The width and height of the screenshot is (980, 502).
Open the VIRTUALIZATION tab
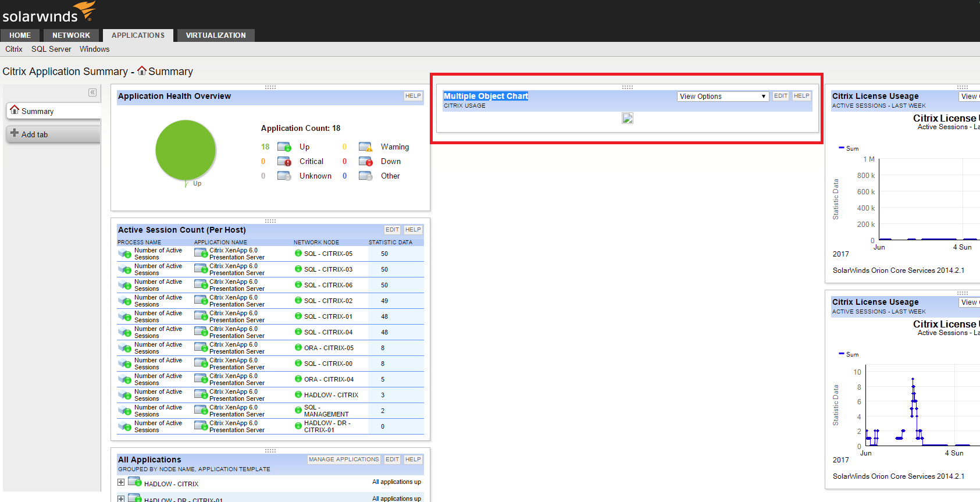(x=216, y=35)
